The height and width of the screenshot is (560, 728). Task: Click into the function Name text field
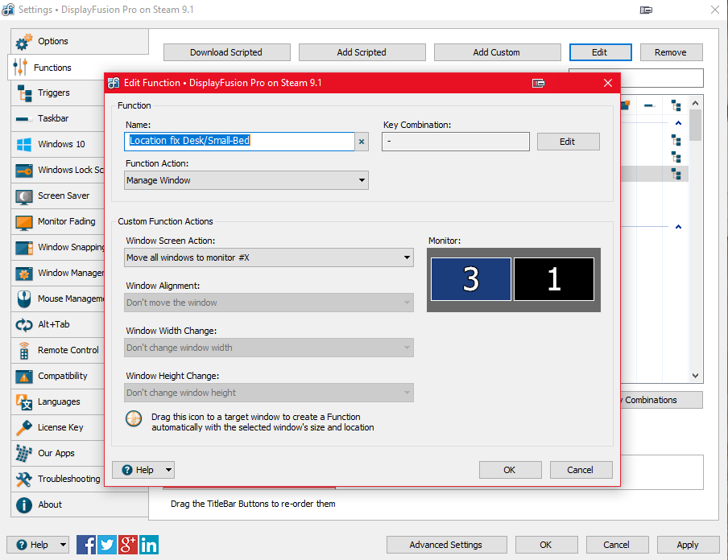(239, 141)
